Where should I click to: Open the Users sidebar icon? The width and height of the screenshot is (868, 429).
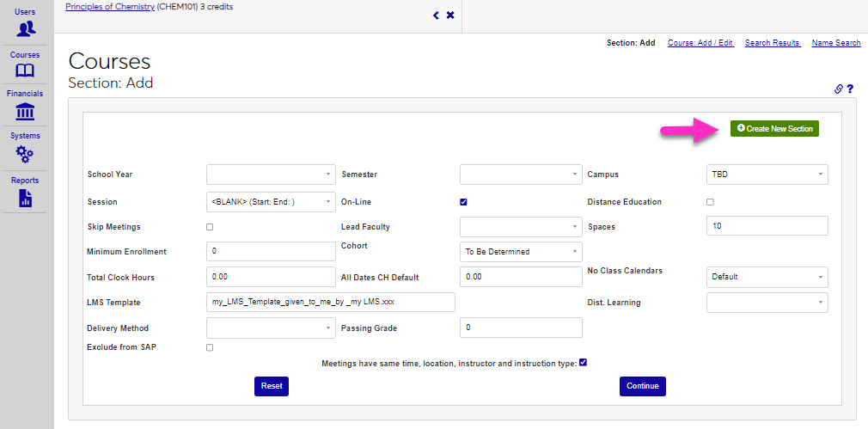[x=26, y=28]
